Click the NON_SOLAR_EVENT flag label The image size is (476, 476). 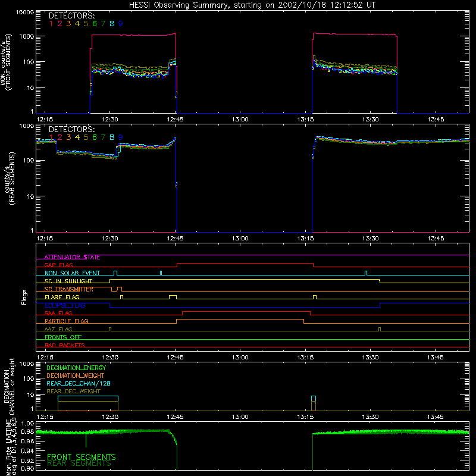click(x=72, y=273)
